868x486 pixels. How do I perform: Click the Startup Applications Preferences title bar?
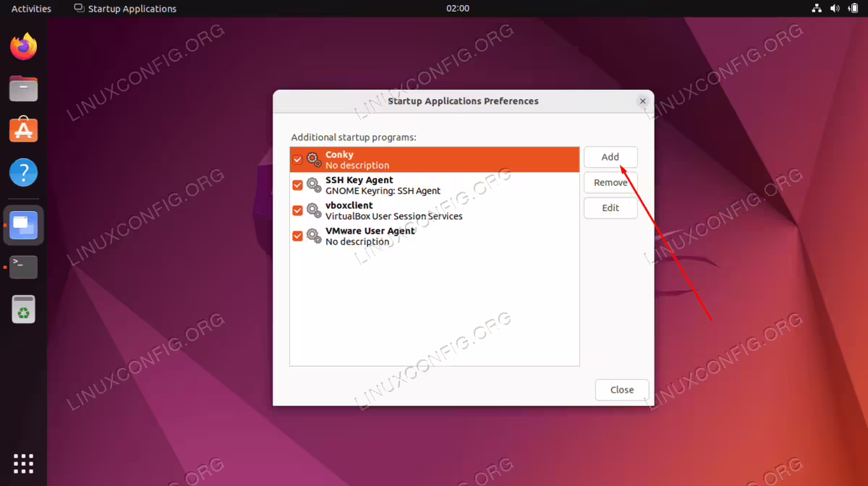click(463, 101)
